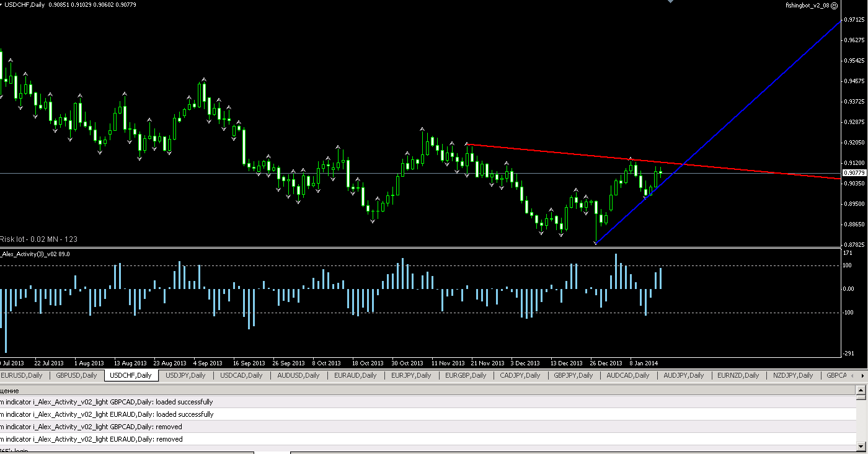Open the partially visible GBPCA chart tab
868x454 pixels.
click(x=836, y=375)
